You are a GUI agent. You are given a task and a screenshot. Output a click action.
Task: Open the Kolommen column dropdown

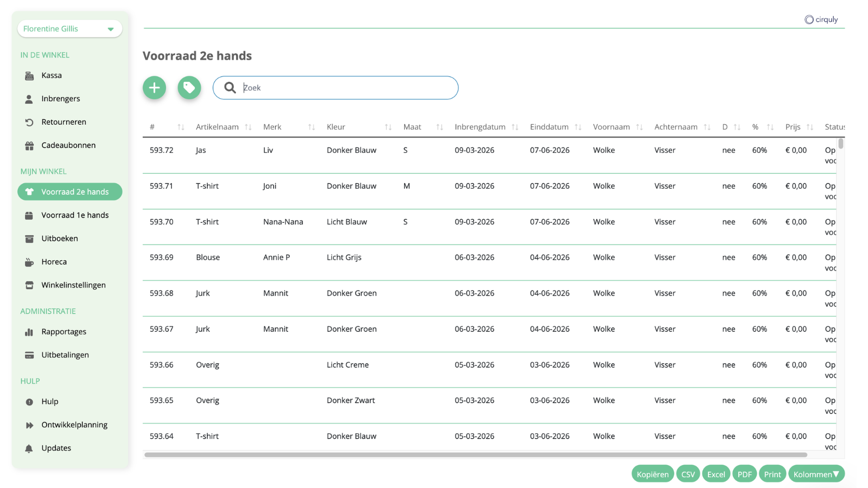point(816,474)
